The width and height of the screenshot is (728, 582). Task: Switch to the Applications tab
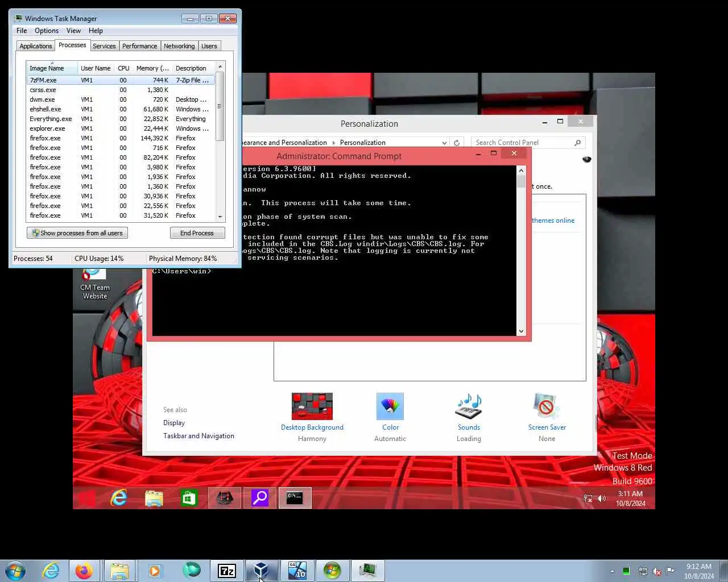(x=36, y=46)
